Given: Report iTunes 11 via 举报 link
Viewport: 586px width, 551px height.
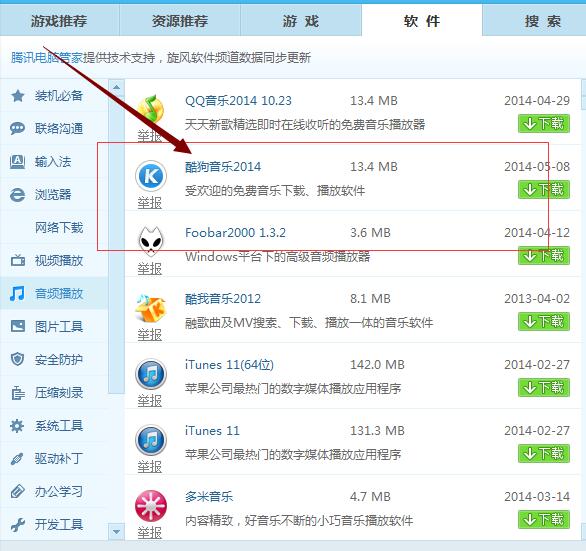Looking at the screenshot, I should point(149,467).
